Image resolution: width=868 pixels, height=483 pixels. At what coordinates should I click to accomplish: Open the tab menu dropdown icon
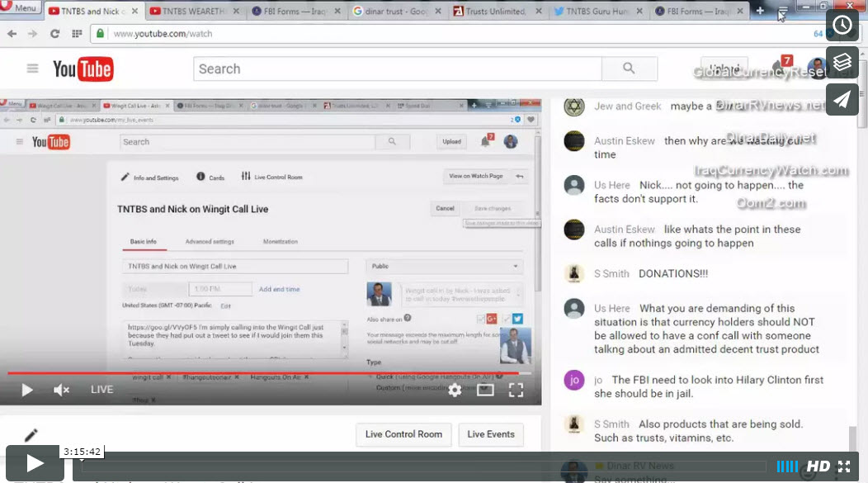coord(782,12)
